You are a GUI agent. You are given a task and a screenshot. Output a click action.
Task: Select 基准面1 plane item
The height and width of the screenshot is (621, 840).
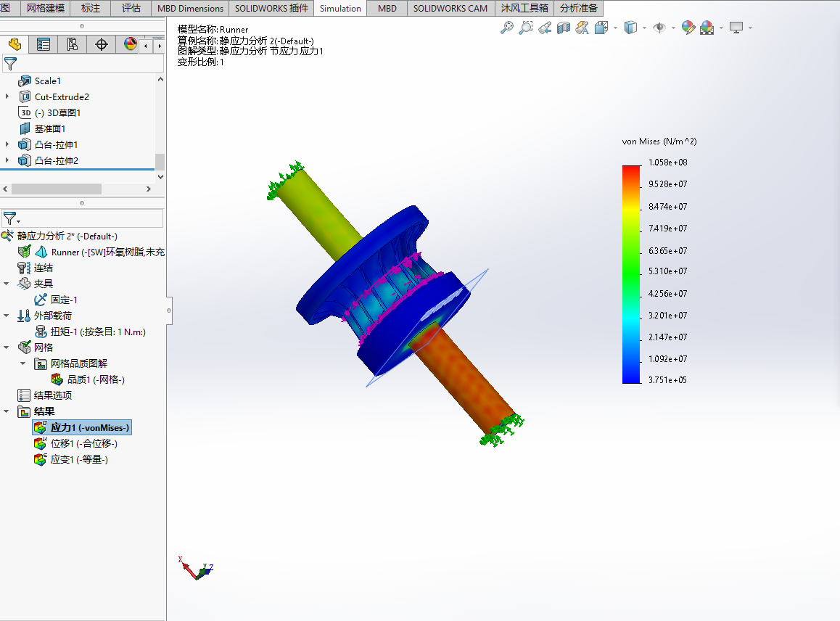50,128
